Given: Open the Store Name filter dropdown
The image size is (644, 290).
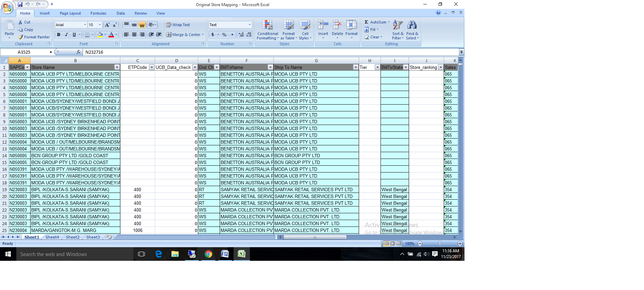Looking at the screenshot, I should pyautogui.click(x=117, y=67).
